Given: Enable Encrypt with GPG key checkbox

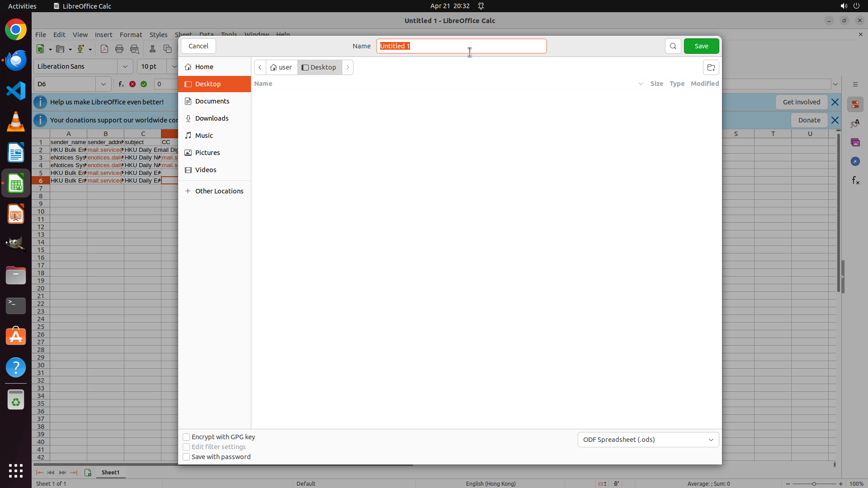Looking at the screenshot, I should click(186, 437).
